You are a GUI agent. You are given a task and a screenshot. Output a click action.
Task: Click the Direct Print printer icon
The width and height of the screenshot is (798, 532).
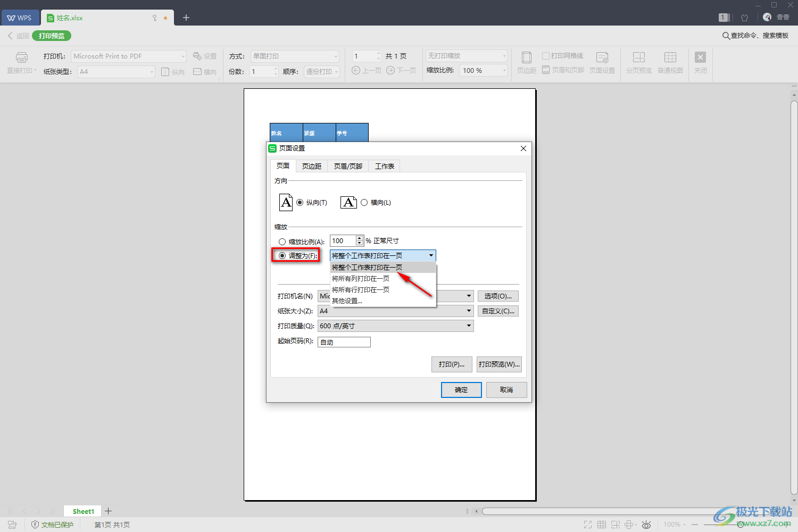[x=22, y=57]
